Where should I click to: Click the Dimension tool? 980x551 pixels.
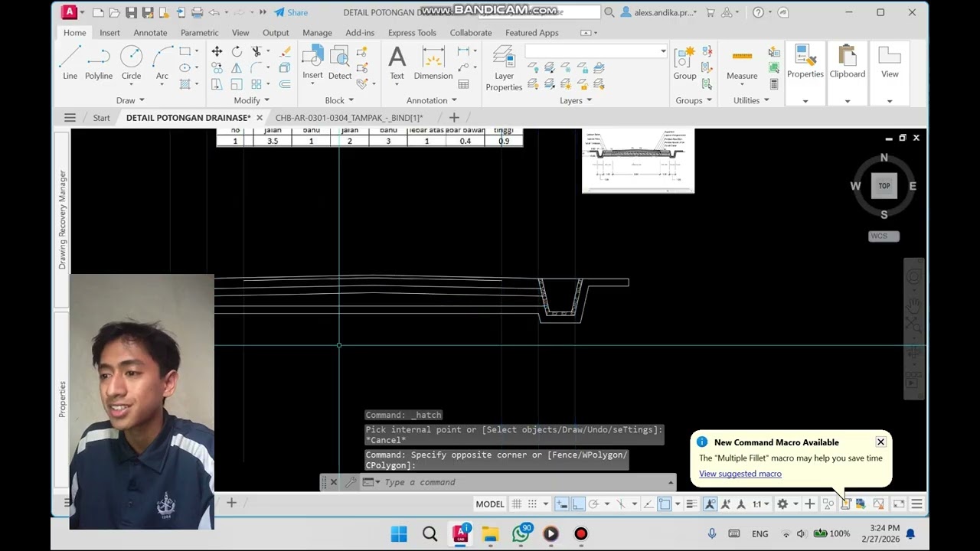click(x=433, y=63)
